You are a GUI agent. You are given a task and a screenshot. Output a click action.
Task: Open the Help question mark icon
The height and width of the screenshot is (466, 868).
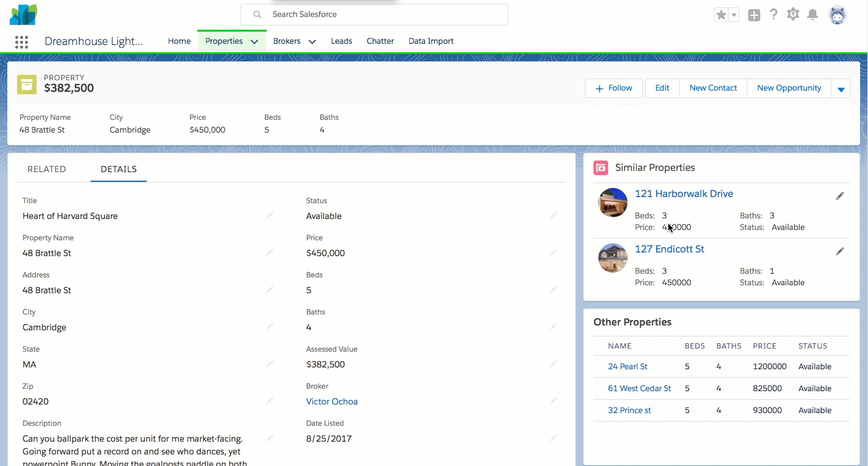coord(774,15)
